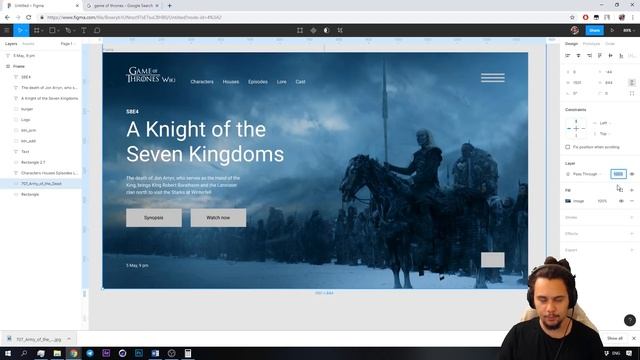
Task: Toggle the Constrain proportions lock icon
Action: pos(632,82)
